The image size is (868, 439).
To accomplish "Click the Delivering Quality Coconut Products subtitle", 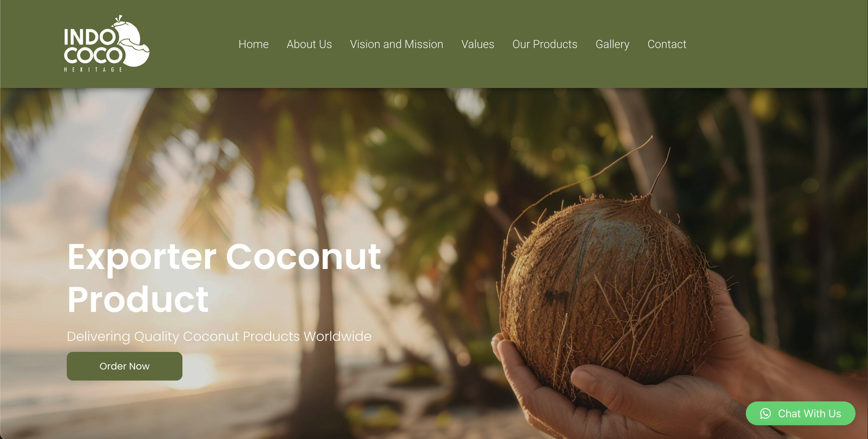I will coord(219,336).
